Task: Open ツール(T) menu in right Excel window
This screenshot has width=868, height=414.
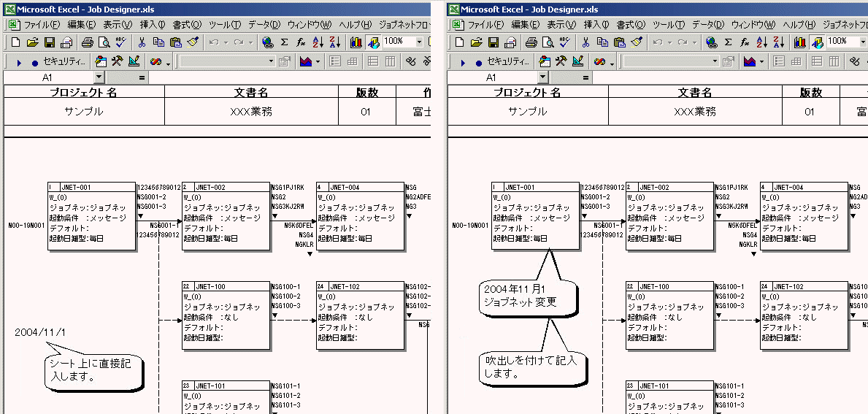Action: [670, 25]
